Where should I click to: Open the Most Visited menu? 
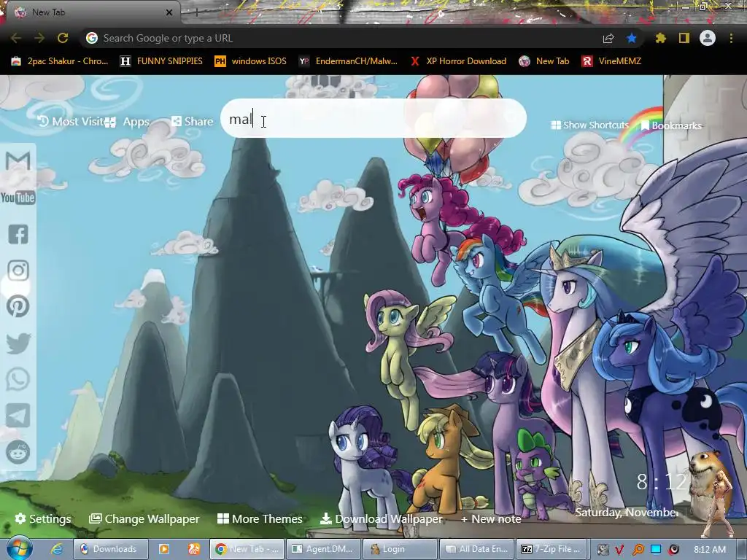71,122
